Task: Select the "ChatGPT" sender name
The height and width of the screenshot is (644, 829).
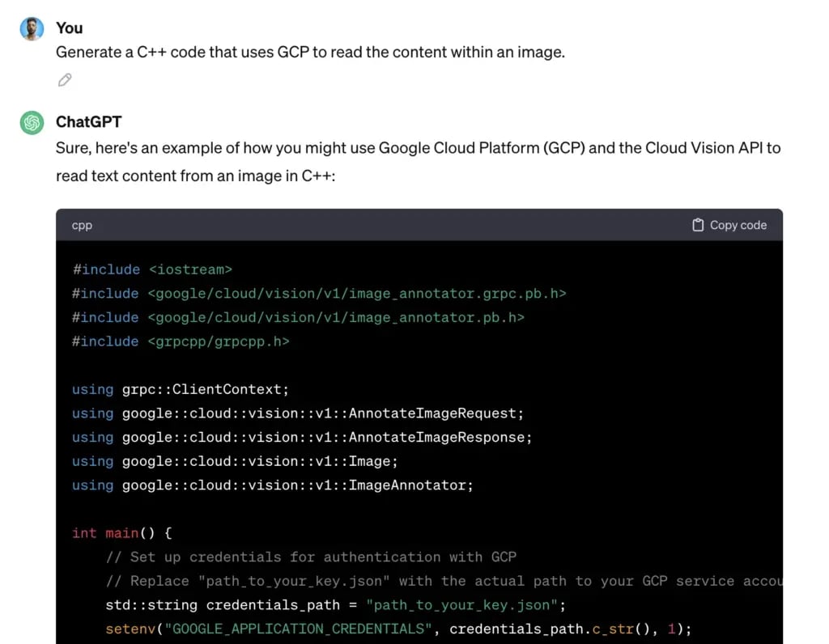Action: pyautogui.click(x=88, y=122)
